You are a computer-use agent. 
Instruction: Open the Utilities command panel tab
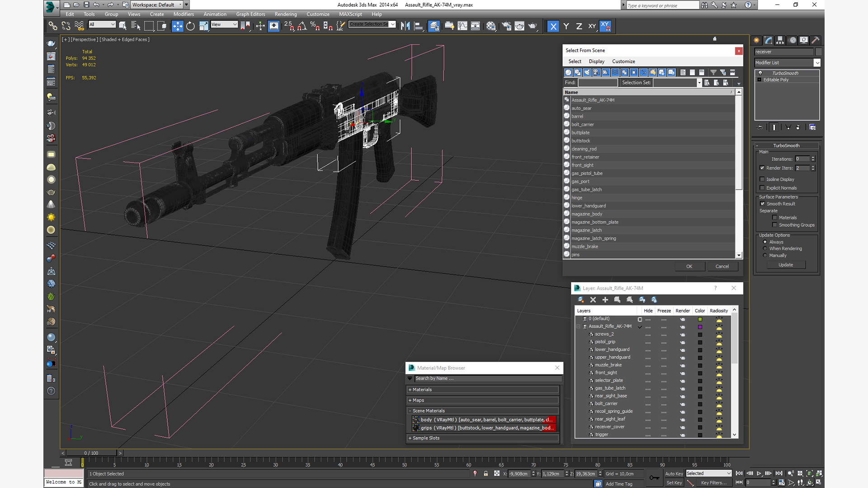(x=815, y=40)
